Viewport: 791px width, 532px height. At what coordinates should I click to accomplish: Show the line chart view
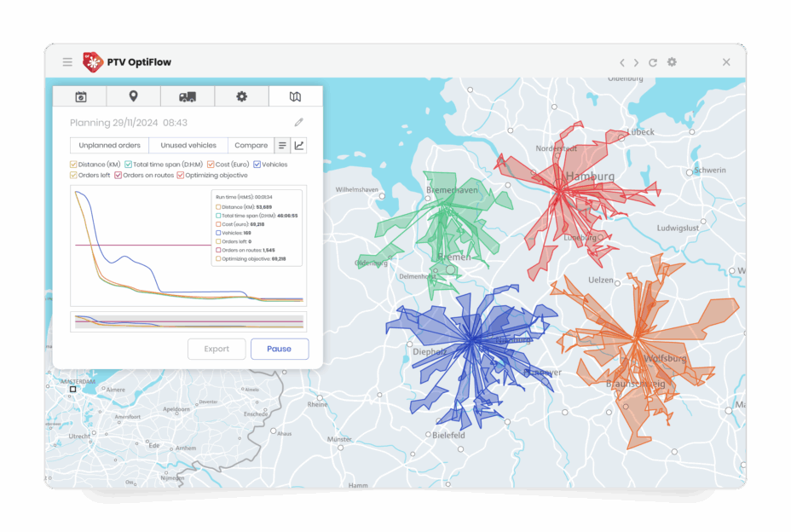pos(299,146)
